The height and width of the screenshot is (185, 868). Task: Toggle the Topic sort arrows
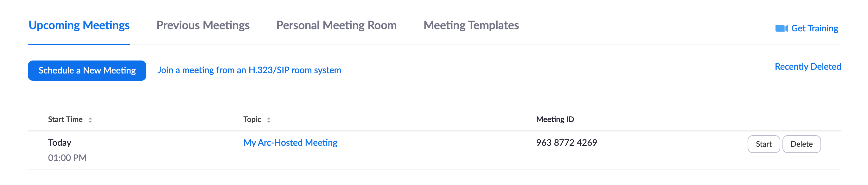click(269, 120)
